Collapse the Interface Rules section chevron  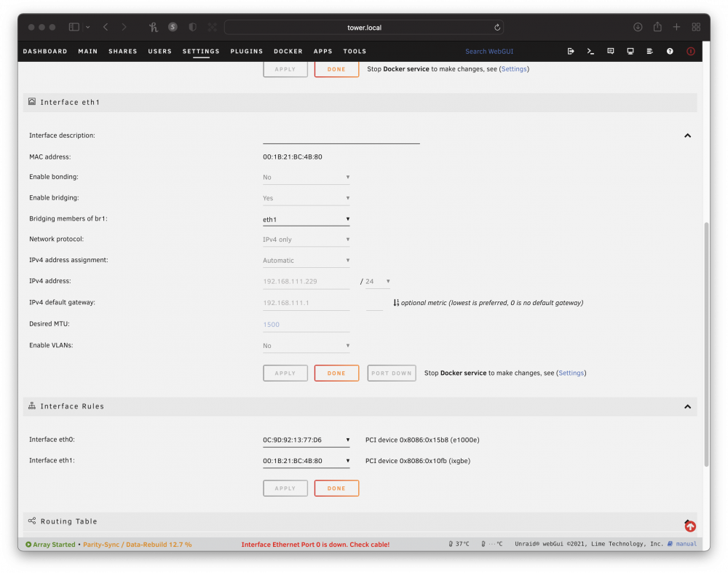[687, 406]
